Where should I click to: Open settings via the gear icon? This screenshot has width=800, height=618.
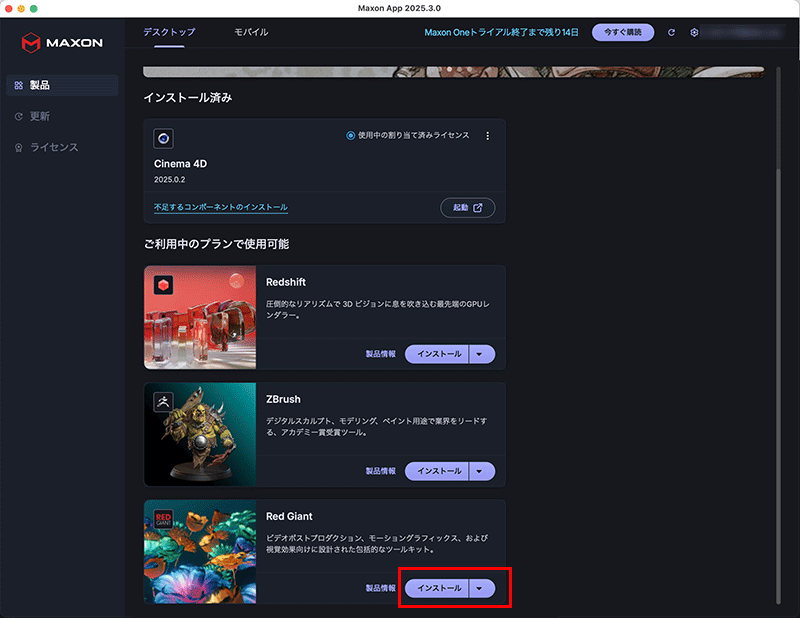point(694,32)
